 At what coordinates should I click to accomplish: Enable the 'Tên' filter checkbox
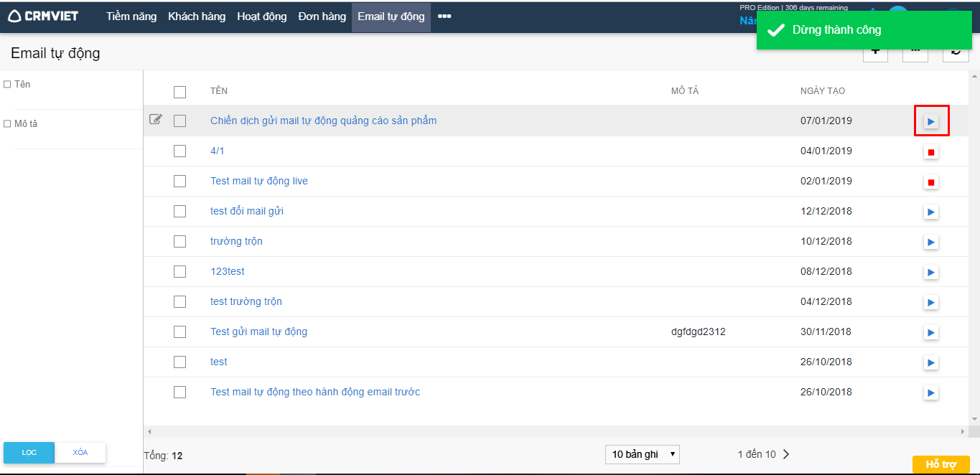click(7, 85)
